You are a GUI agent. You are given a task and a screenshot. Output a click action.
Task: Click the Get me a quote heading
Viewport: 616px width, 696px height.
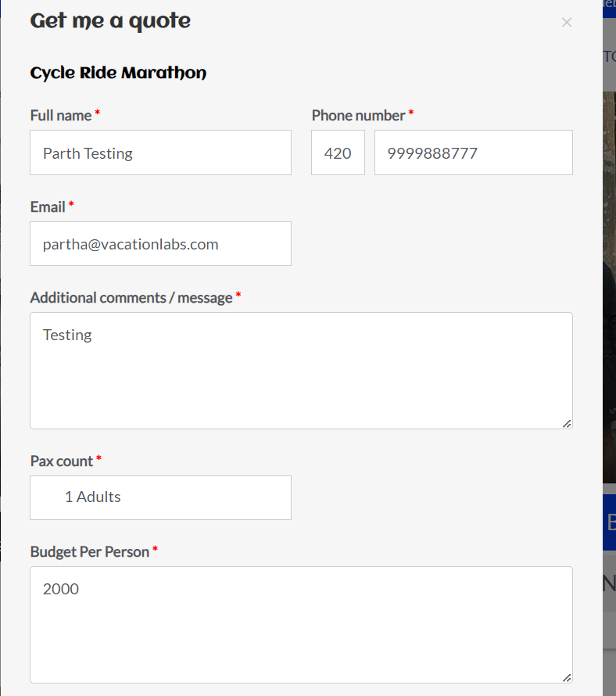[110, 21]
